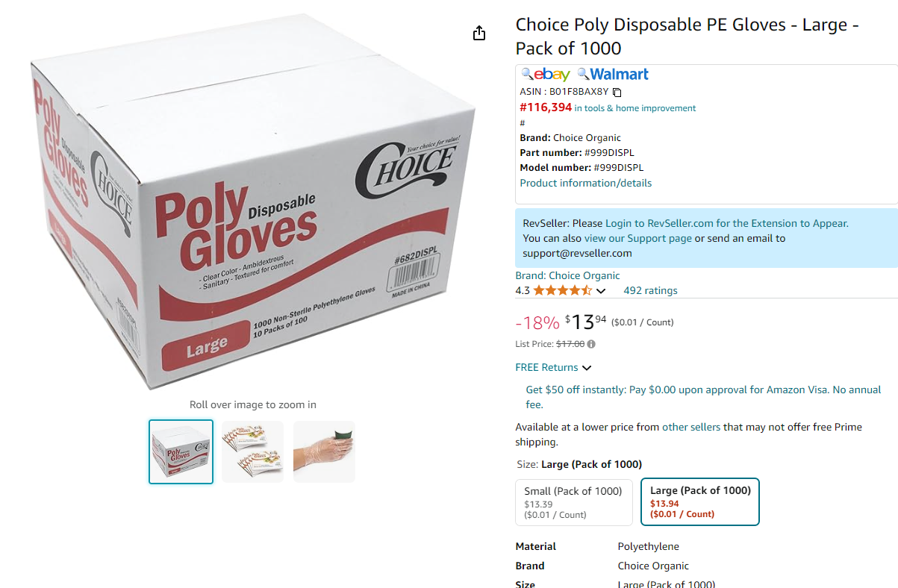Open 492 ratings link
This screenshot has height=588, width=898.
click(x=650, y=290)
